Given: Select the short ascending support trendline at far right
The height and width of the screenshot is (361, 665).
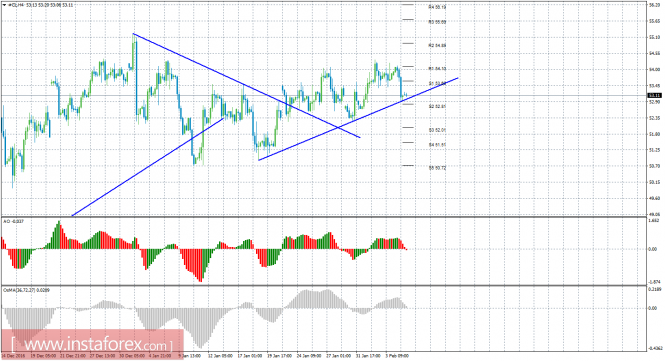Looking at the screenshot, I should point(358,119).
